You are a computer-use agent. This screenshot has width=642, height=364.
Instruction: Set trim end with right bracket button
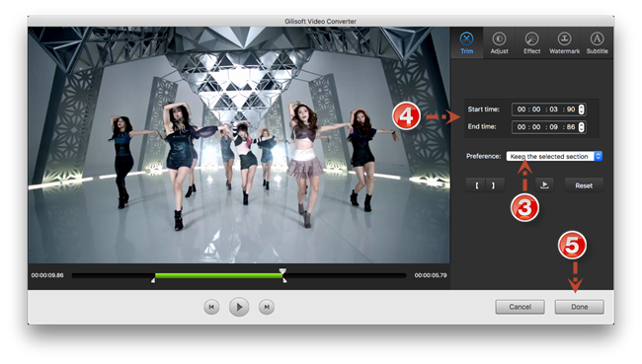click(x=495, y=185)
